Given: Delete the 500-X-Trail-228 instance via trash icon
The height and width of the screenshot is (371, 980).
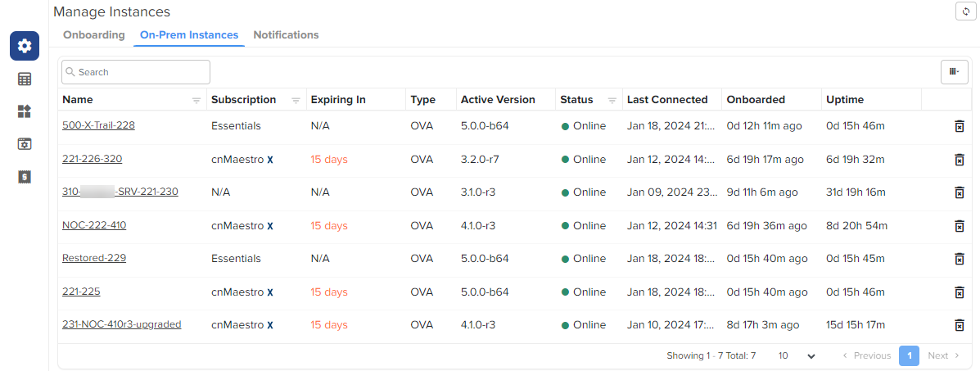Looking at the screenshot, I should click(x=959, y=126).
